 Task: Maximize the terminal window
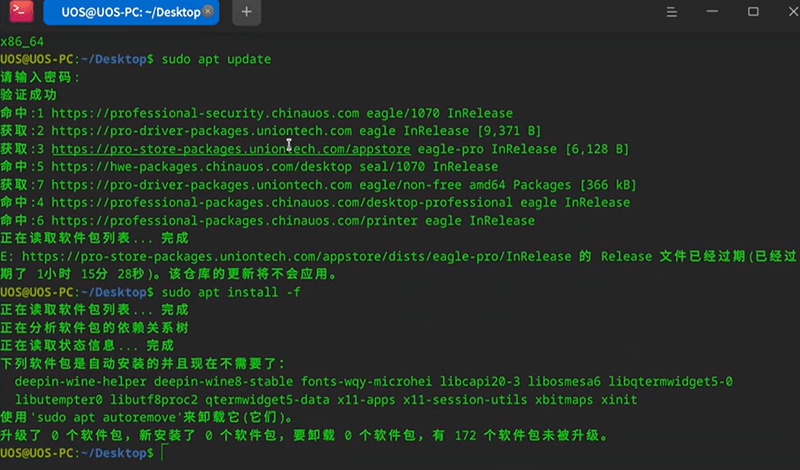(753, 11)
